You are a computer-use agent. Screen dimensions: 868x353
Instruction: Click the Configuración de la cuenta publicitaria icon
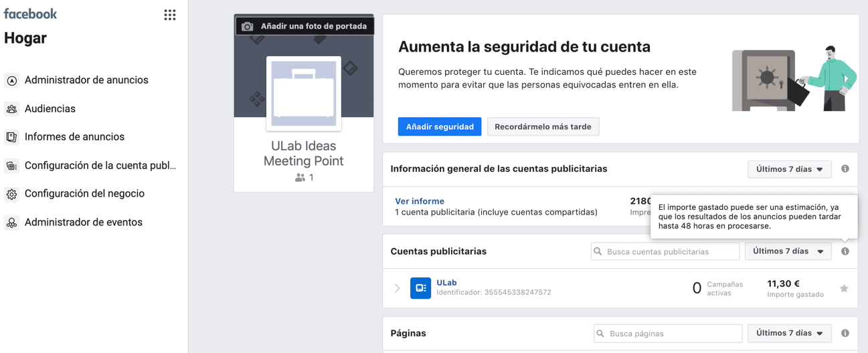click(11, 166)
